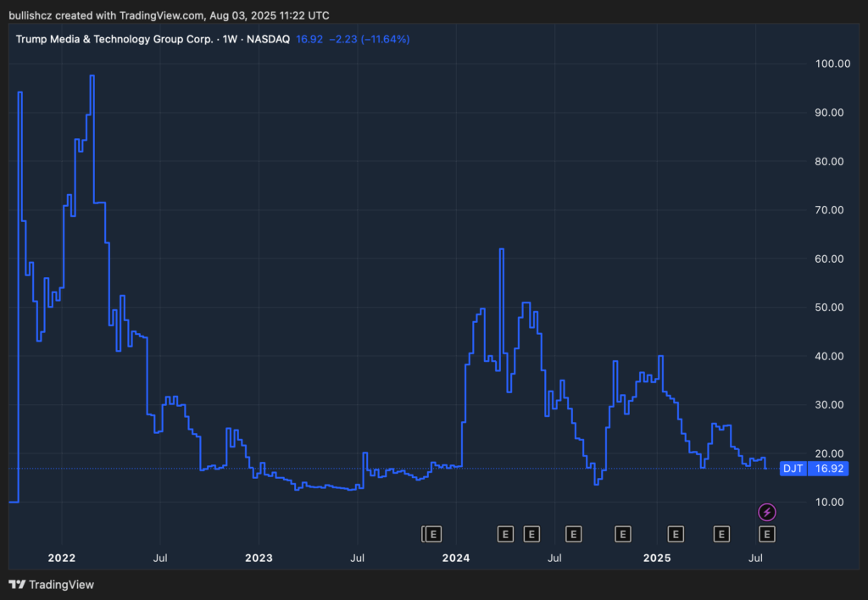Click the 80.00 price axis label
Image resolution: width=868 pixels, height=600 pixels.
[829, 161]
